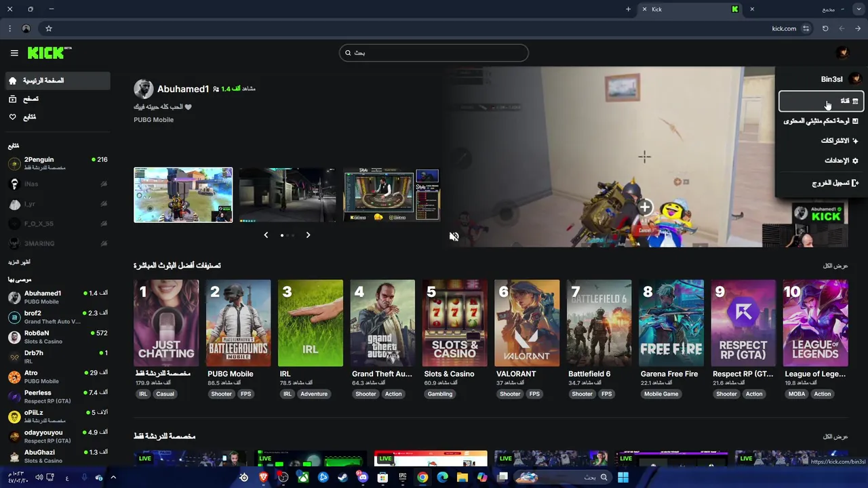This screenshot has height=488, width=868.
Task: Show next featured stream with right chevron
Action: [x=308, y=235]
